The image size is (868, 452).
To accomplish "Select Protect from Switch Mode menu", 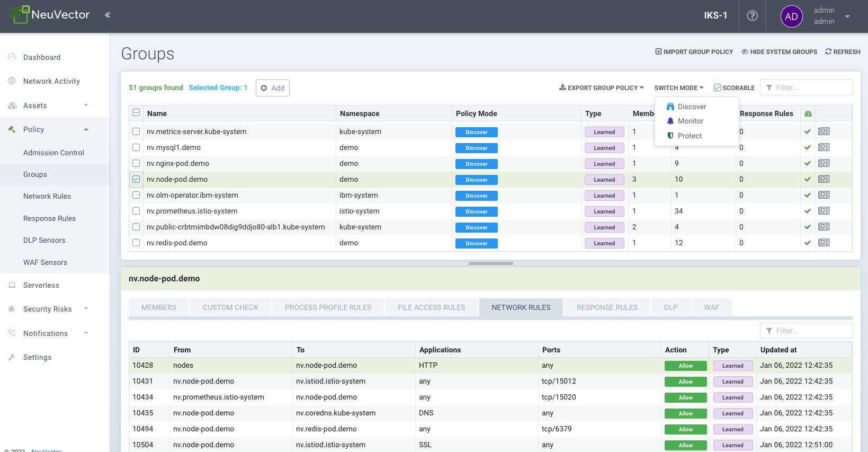I will point(689,136).
